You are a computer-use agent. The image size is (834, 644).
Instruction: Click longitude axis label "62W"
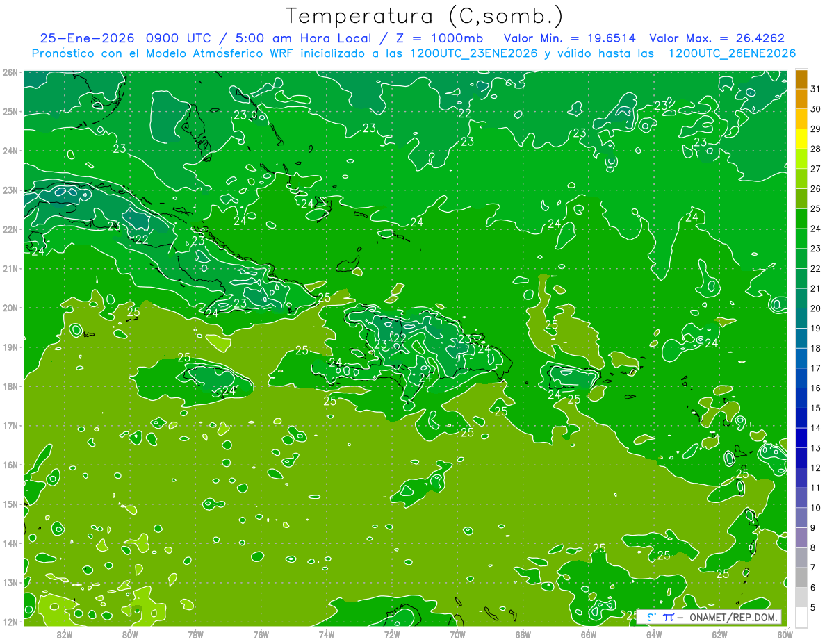click(719, 634)
